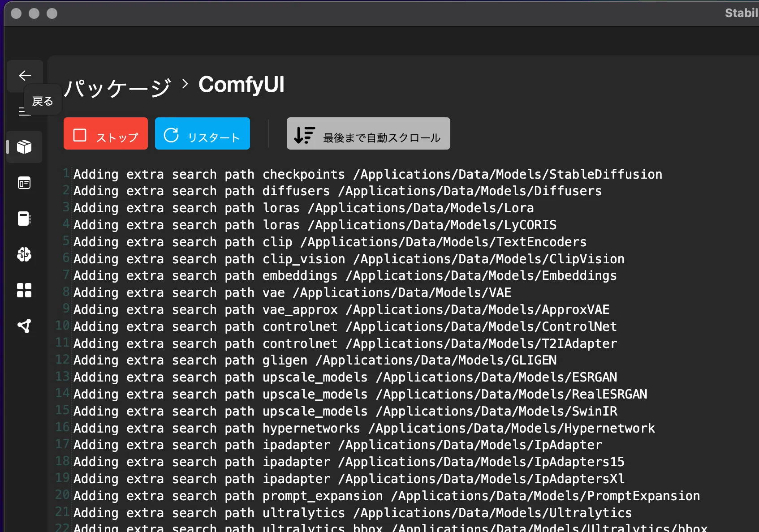Image resolution: width=759 pixels, height=532 pixels.
Task: Click line number 10 in log gutter
Action: click(x=62, y=326)
